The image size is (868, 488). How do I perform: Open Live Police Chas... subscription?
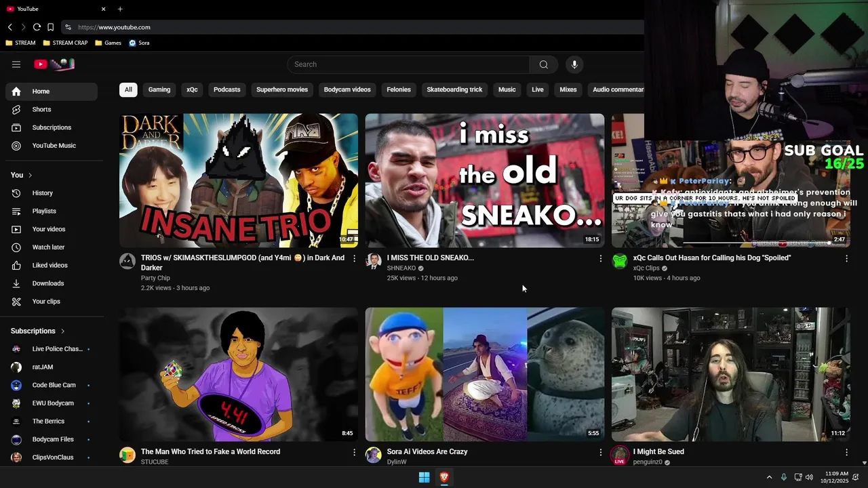pyautogui.click(x=52, y=349)
